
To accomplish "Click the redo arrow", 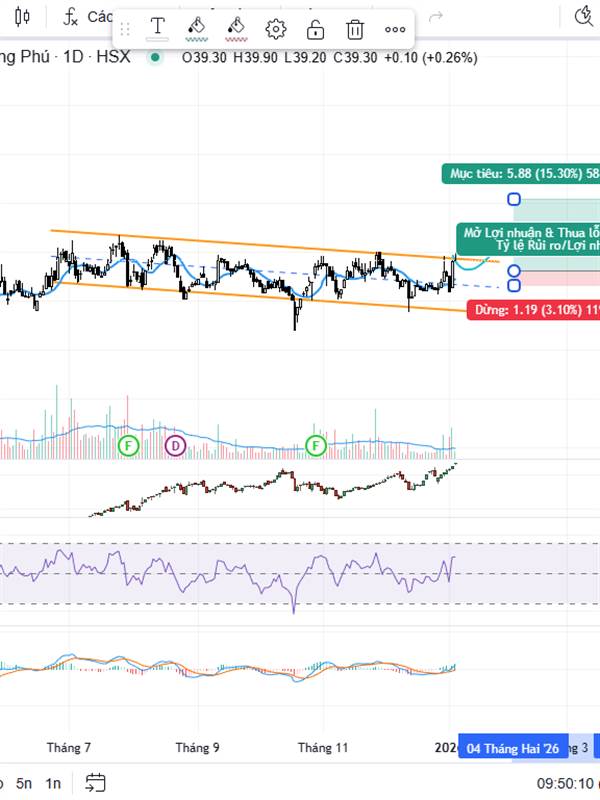I will (x=435, y=17).
